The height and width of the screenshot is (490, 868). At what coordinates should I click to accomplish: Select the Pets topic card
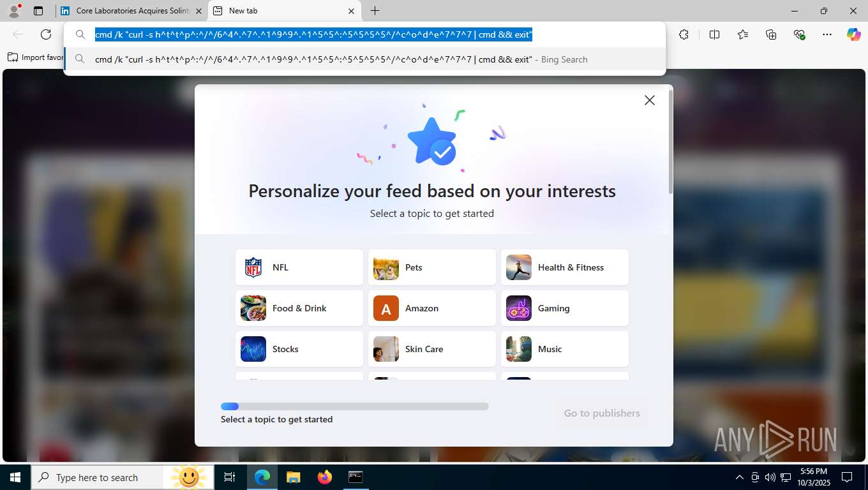pos(432,267)
